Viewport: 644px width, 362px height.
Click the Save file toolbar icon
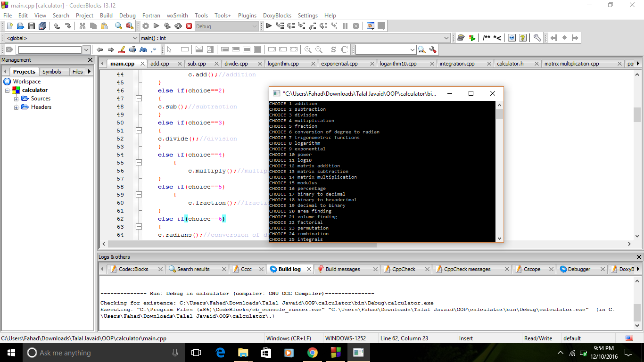tap(32, 26)
